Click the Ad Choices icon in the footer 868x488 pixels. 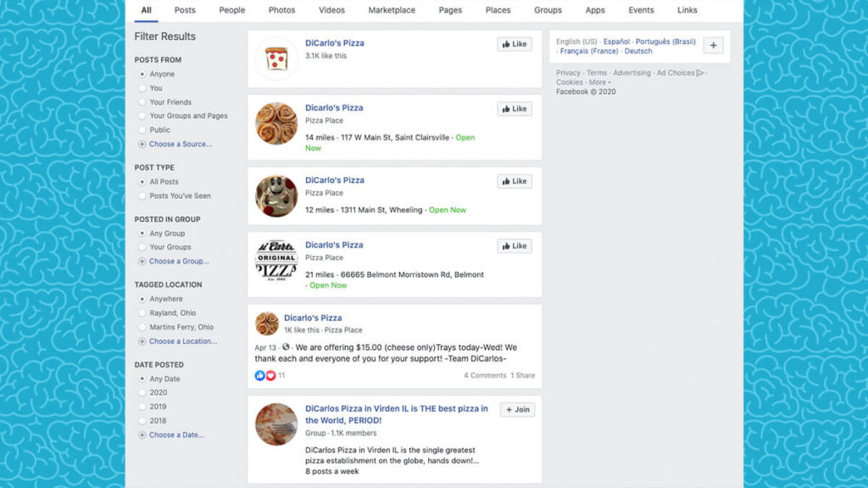(x=700, y=73)
